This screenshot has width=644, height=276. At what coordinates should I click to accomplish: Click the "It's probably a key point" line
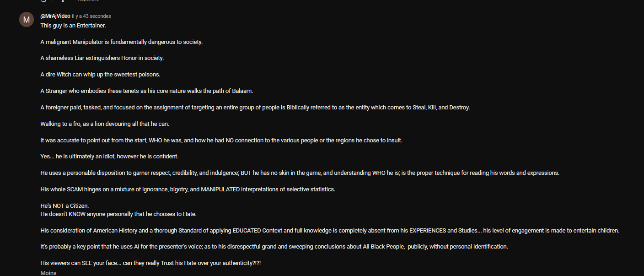coord(274,247)
